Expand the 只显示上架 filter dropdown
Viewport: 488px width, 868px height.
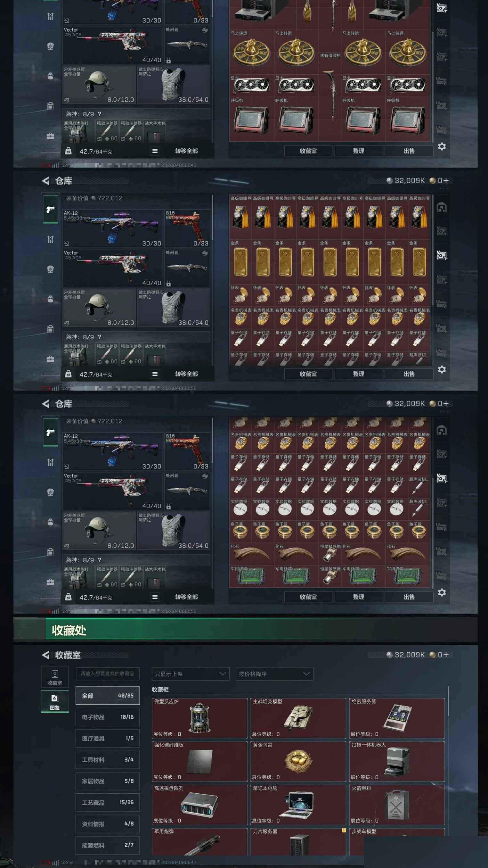pos(191,674)
